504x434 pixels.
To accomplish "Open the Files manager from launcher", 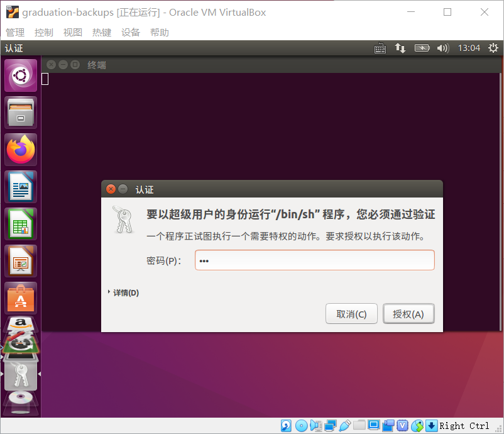I will (21, 113).
